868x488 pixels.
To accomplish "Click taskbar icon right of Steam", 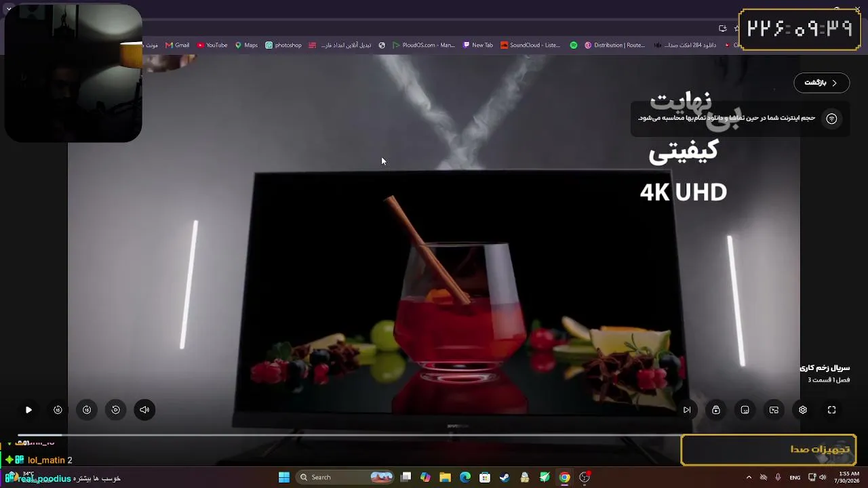I will (525, 477).
